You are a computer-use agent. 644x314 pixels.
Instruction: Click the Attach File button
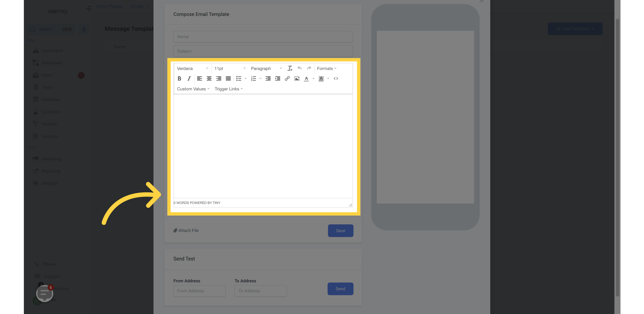[186, 231]
